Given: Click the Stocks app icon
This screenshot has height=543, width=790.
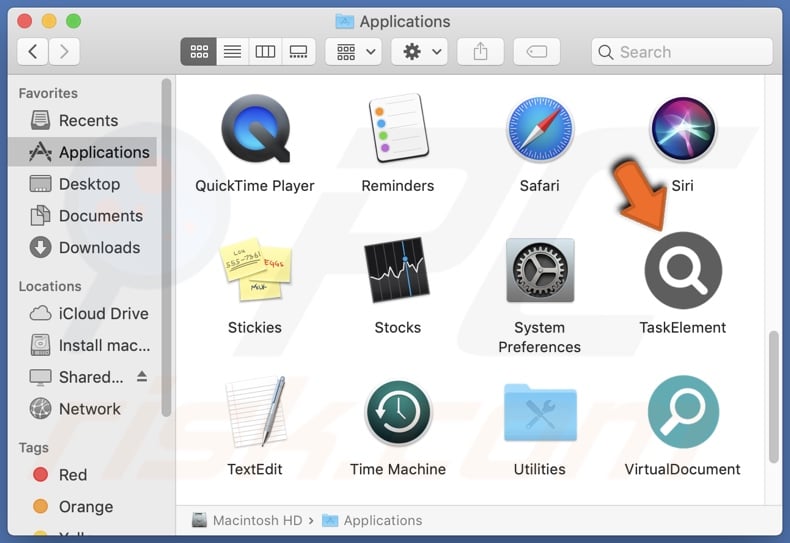Looking at the screenshot, I should click(x=398, y=270).
